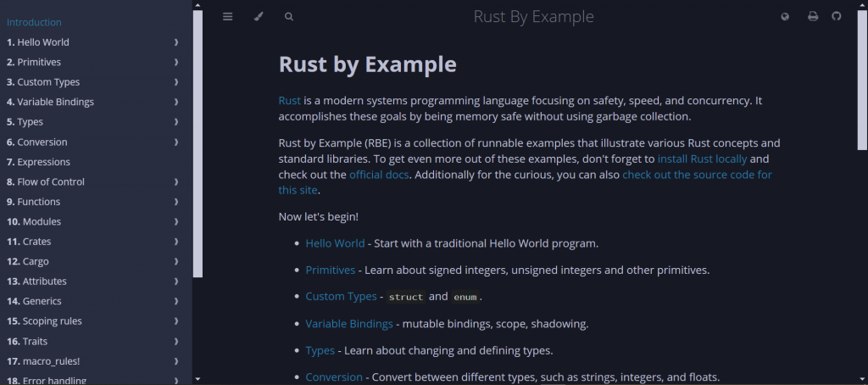Open 8. Flow of Control in sidebar
This screenshot has width=868, height=385.
[x=46, y=181]
